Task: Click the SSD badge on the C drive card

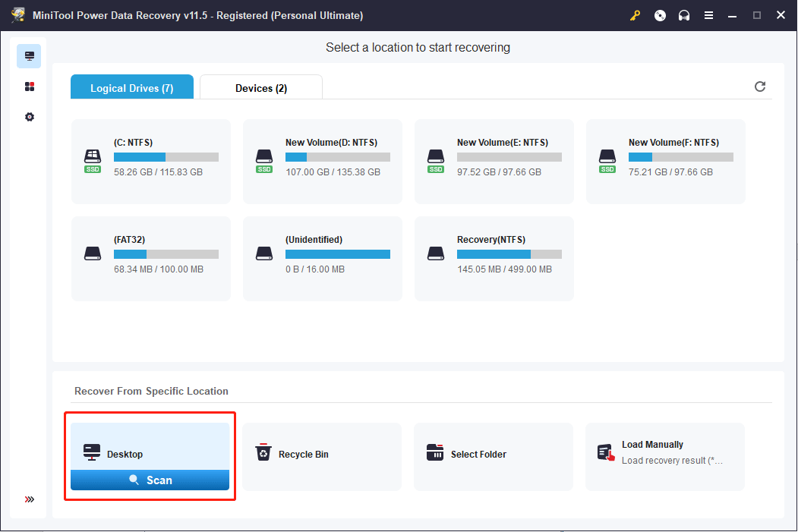Action: [x=92, y=170]
